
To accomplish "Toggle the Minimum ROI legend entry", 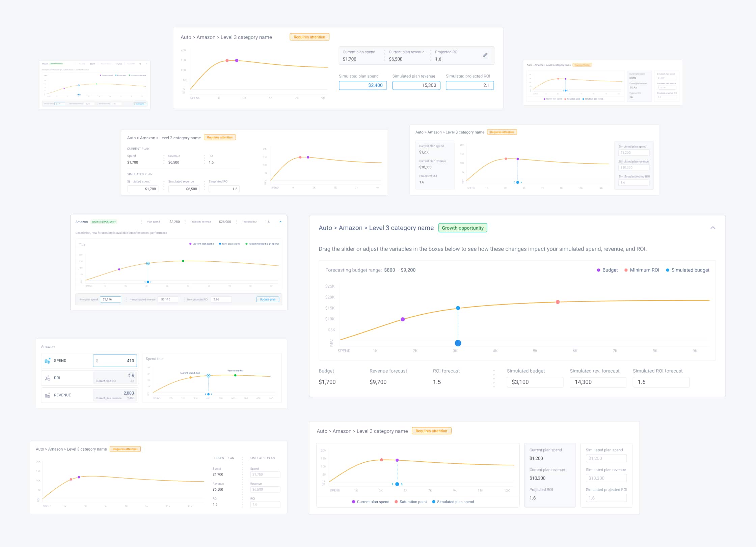I will [642, 270].
